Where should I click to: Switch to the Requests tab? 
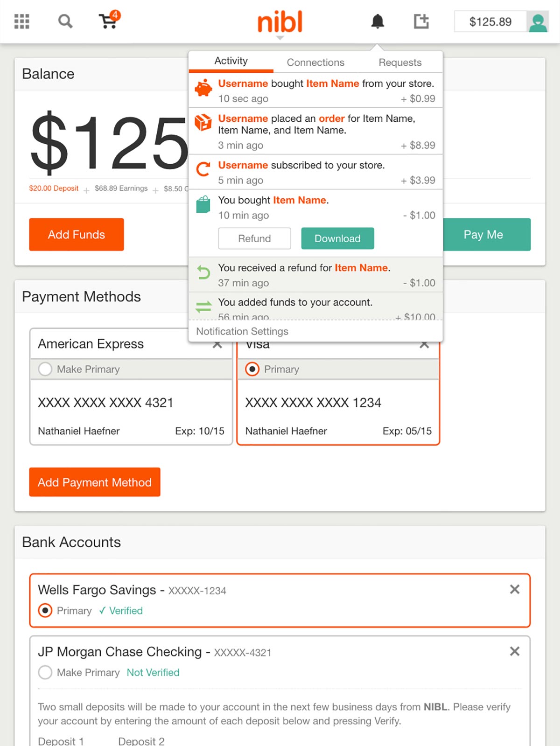(x=400, y=62)
